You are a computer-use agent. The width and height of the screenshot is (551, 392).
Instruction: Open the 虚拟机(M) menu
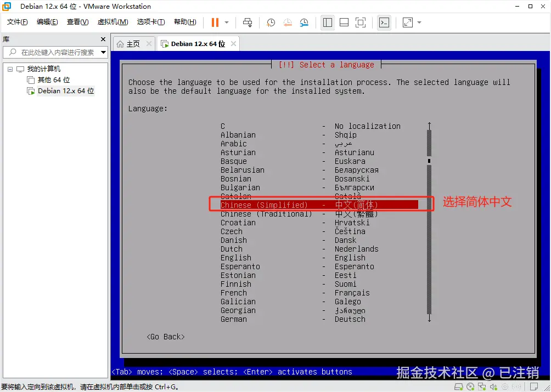click(113, 22)
